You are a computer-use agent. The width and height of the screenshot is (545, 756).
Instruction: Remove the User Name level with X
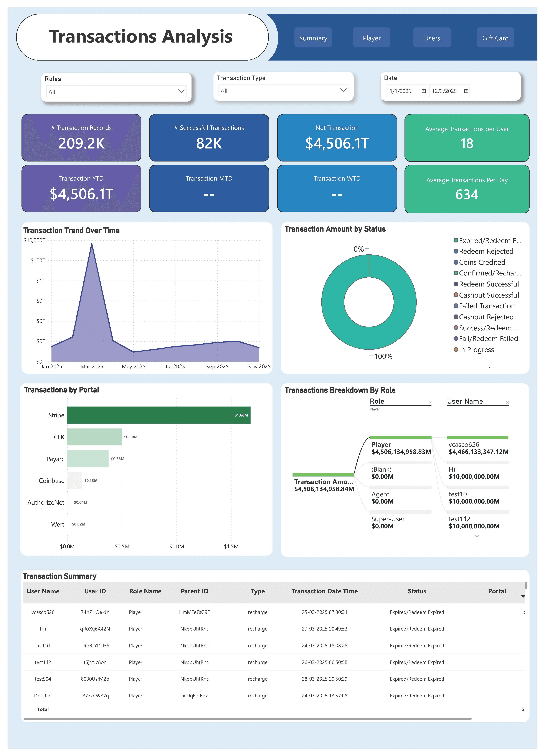[507, 403]
